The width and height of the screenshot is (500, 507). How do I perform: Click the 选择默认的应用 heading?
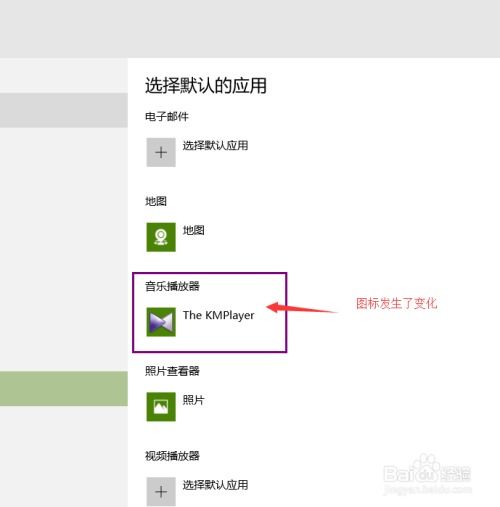click(206, 85)
